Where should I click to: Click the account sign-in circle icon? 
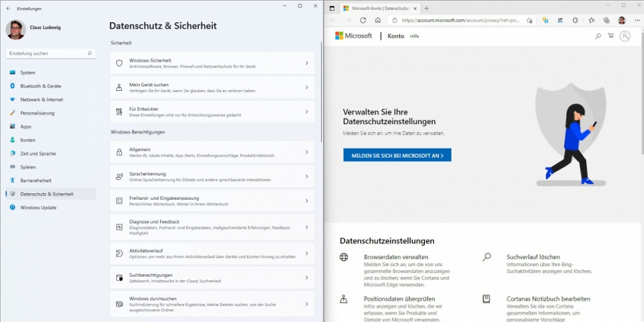(x=625, y=36)
